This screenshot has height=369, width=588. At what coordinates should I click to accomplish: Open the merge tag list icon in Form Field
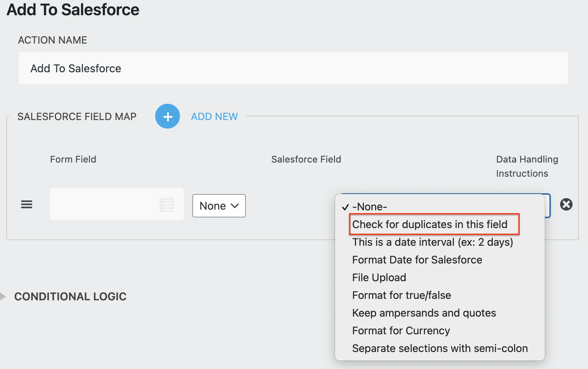coord(166,204)
